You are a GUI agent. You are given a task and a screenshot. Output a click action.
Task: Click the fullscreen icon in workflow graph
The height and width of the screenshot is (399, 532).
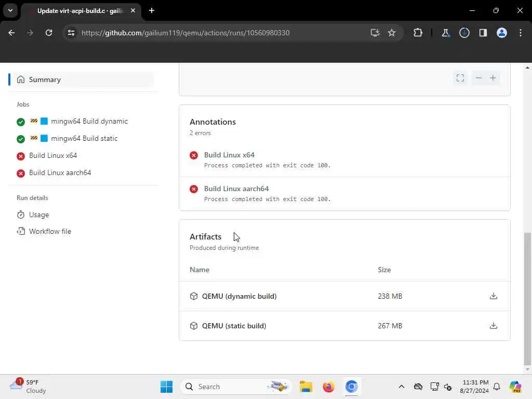tap(460, 78)
